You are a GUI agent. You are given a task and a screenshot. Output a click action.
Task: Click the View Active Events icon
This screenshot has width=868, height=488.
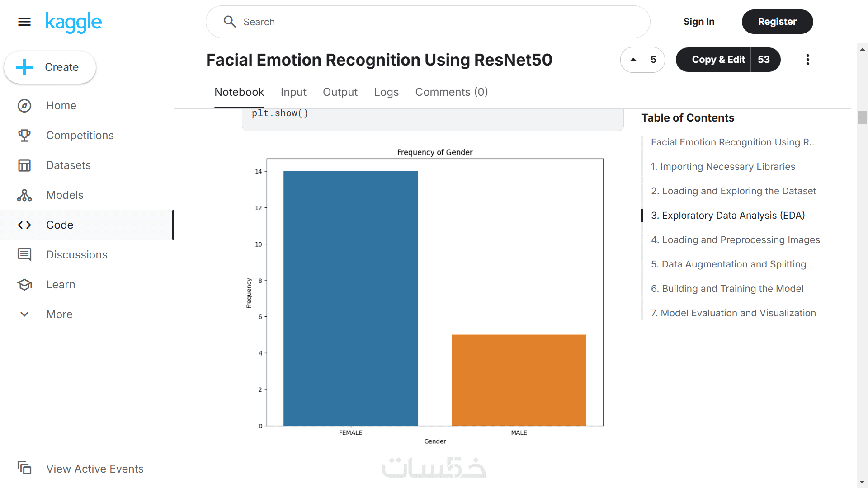24,468
